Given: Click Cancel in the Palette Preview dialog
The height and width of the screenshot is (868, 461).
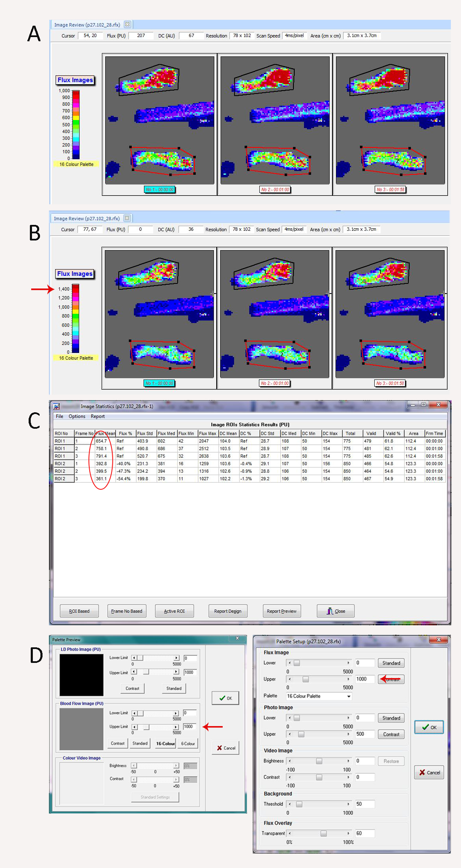Looking at the screenshot, I should (226, 748).
